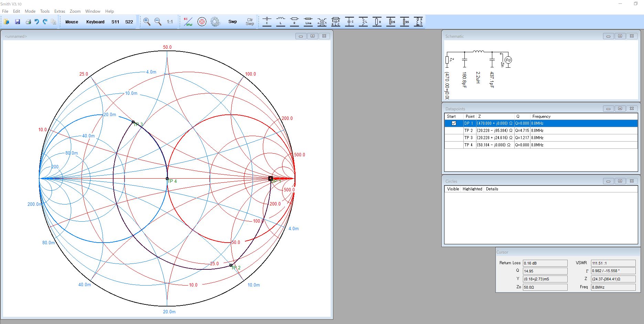This screenshot has height=324, width=644.
Task: Copy to clipboard using the copy icon
Action: [53, 22]
